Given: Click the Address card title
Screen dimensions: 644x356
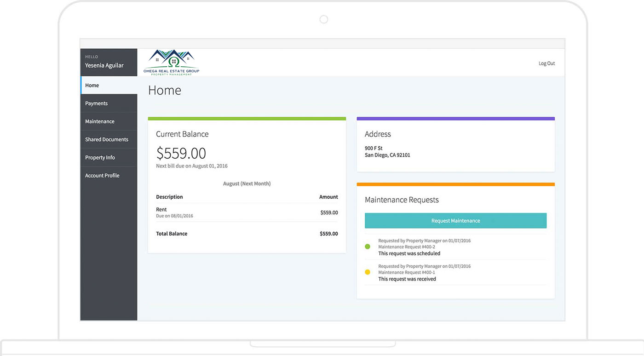Looking at the screenshot, I should (378, 134).
